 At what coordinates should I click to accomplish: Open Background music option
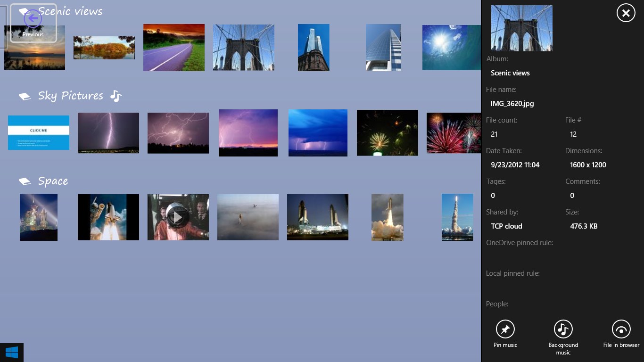pos(563,329)
